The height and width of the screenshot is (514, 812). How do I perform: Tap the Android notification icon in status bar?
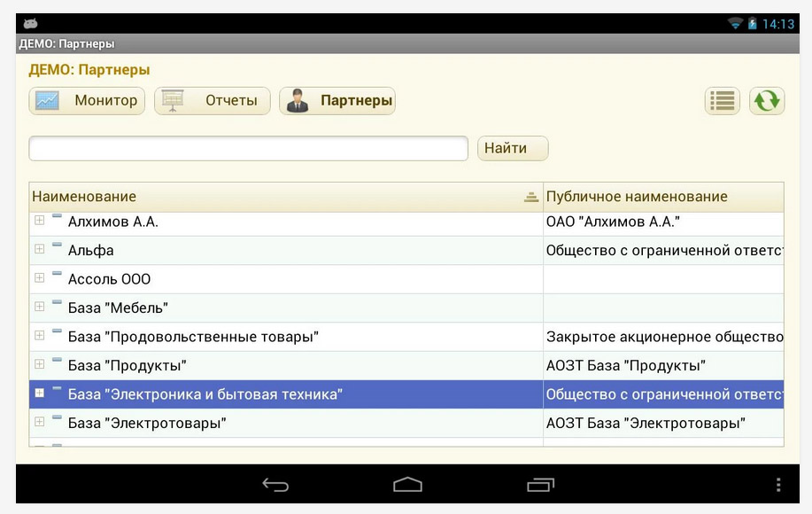click(31, 23)
